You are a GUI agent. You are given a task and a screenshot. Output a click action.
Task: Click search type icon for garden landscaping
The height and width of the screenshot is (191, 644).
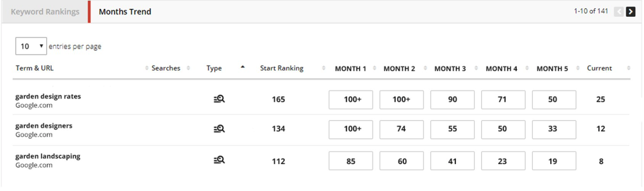pos(219,160)
